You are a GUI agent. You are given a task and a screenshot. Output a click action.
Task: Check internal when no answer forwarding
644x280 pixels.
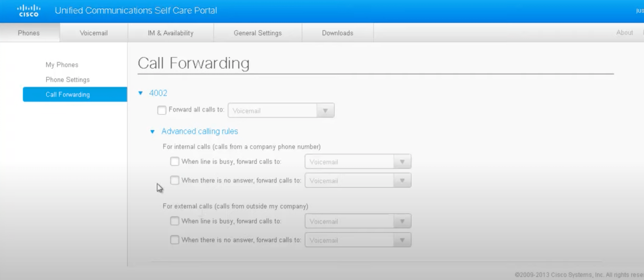click(x=175, y=180)
